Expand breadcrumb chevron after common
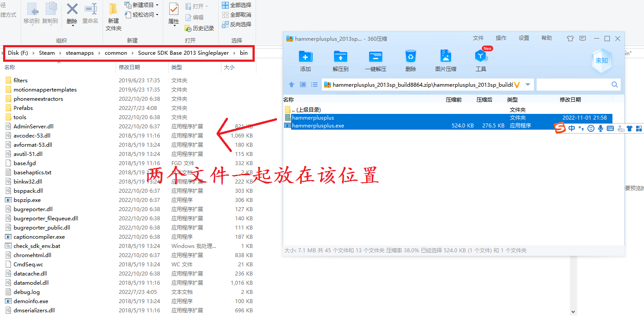This screenshot has height=318, width=644. tap(132, 53)
